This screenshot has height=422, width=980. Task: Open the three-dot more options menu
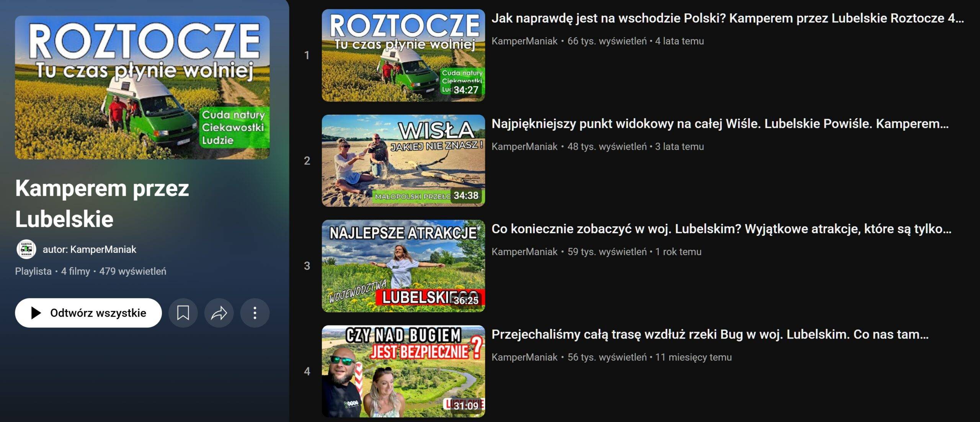[255, 313]
